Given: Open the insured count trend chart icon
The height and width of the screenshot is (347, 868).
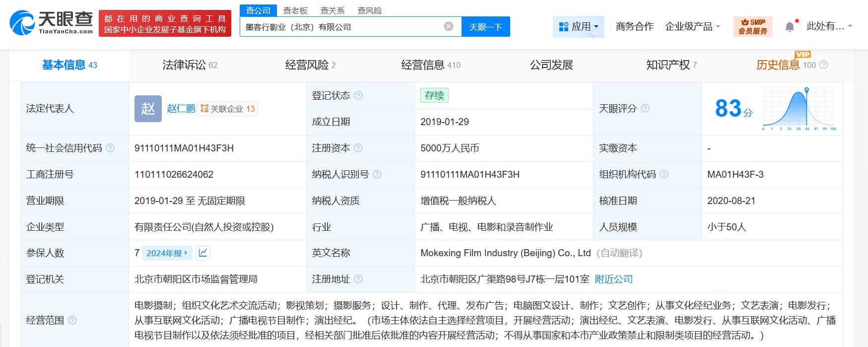Looking at the screenshot, I should point(202,253).
